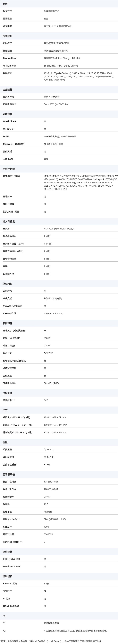Select the 尺寸 section header
Image resolution: width=118 pixels, height=644 pixels.
click(x=5, y=410)
